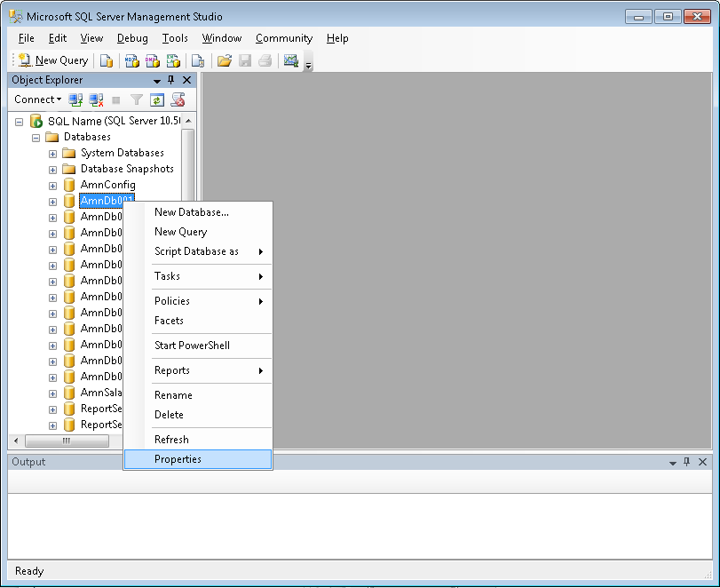This screenshot has width=720, height=588.
Task: Click the Object Explorer Refresh icon
Action: (157, 99)
